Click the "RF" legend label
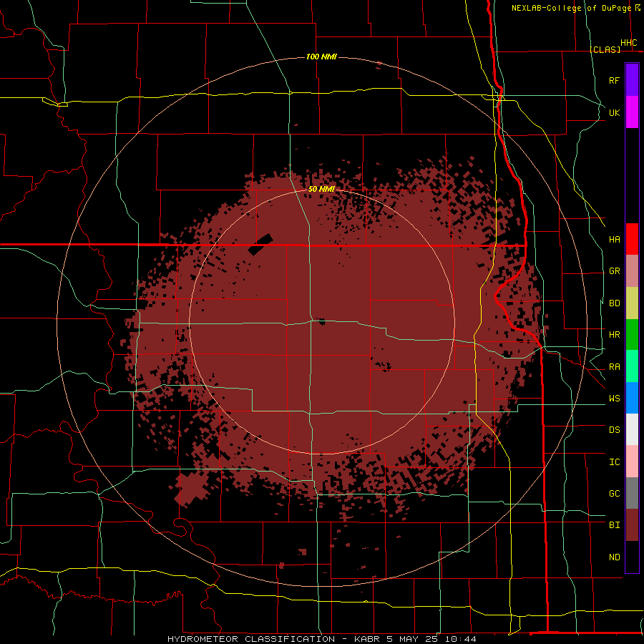The image size is (644, 644). (614, 80)
